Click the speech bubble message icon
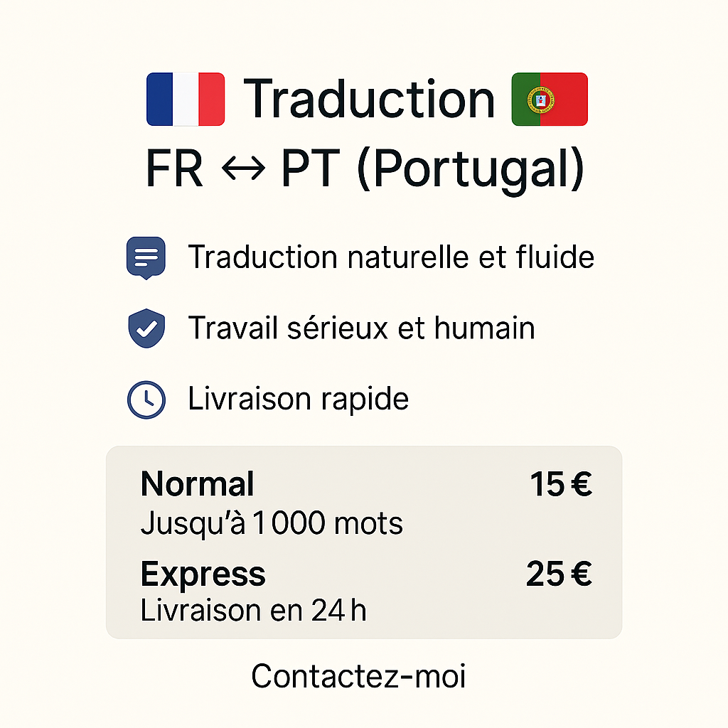 coord(146,257)
